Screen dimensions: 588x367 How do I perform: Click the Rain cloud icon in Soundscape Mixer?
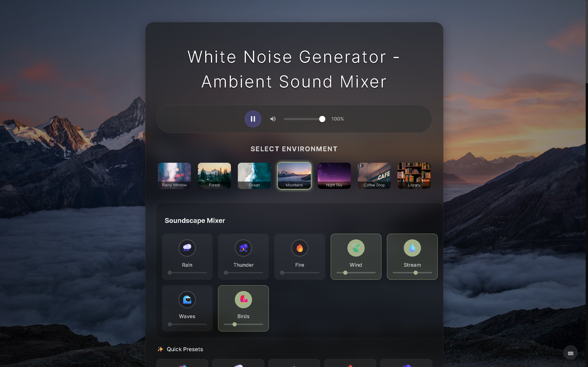pyautogui.click(x=187, y=248)
